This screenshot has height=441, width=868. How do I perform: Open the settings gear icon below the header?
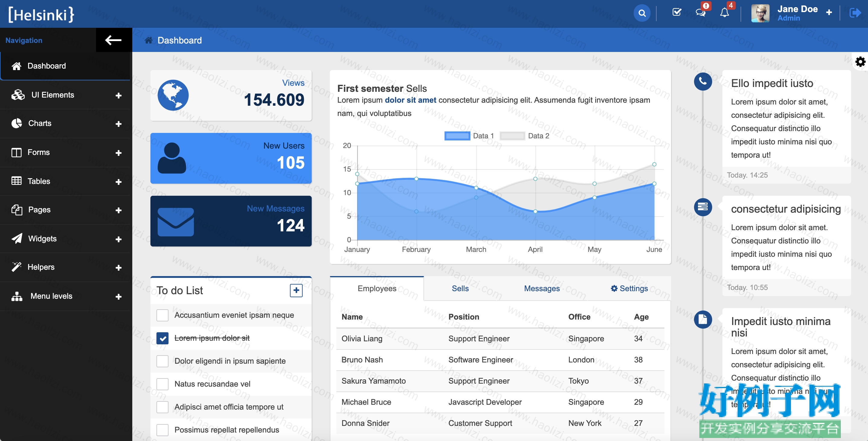click(x=860, y=62)
